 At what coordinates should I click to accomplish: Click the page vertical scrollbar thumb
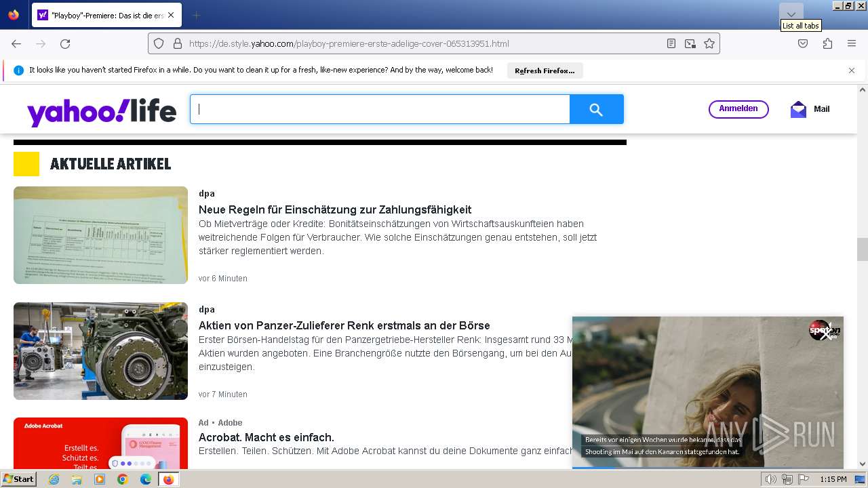(x=863, y=249)
